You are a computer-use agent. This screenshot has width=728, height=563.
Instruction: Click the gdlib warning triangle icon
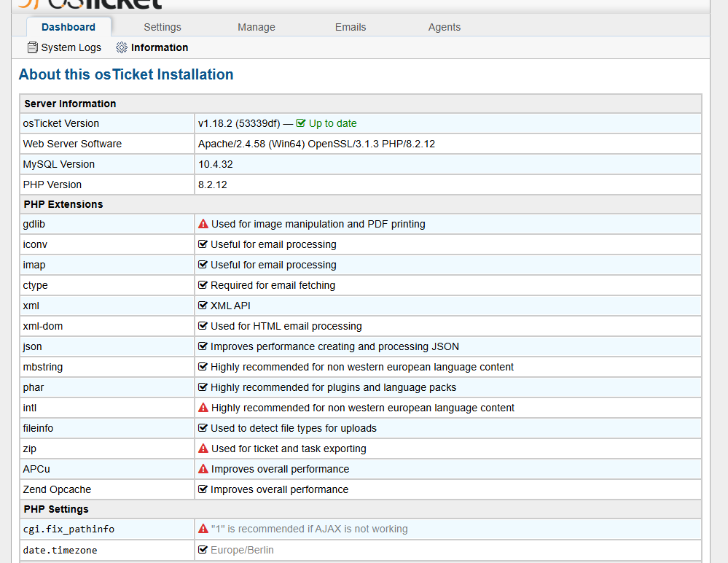[203, 224]
